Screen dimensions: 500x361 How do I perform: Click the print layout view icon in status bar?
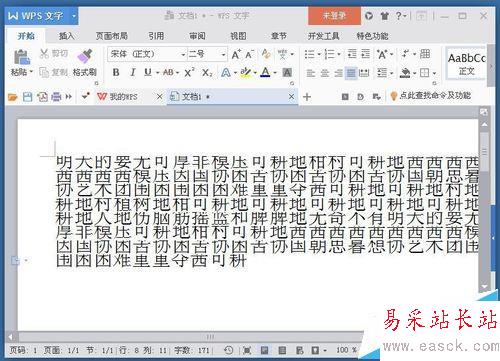(x=264, y=350)
